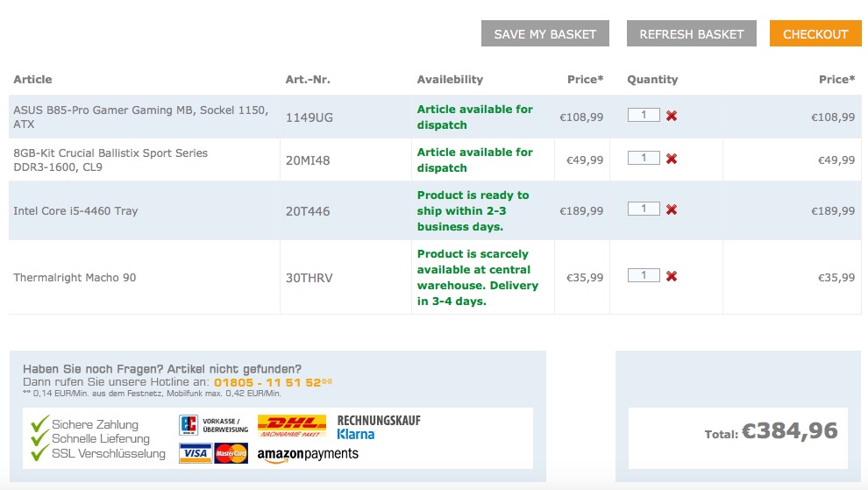Focus quantity box for Thermalright Macho 90
The height and width of the screenshot is (490, 868).
644,275
